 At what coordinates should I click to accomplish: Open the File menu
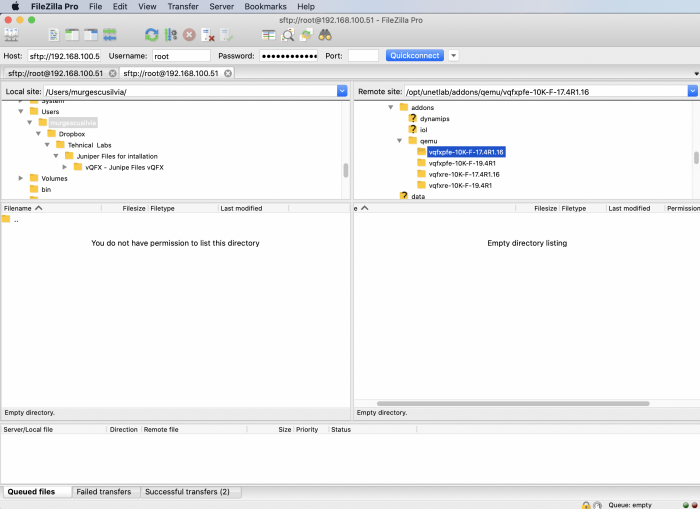click(x=96, y=6)
